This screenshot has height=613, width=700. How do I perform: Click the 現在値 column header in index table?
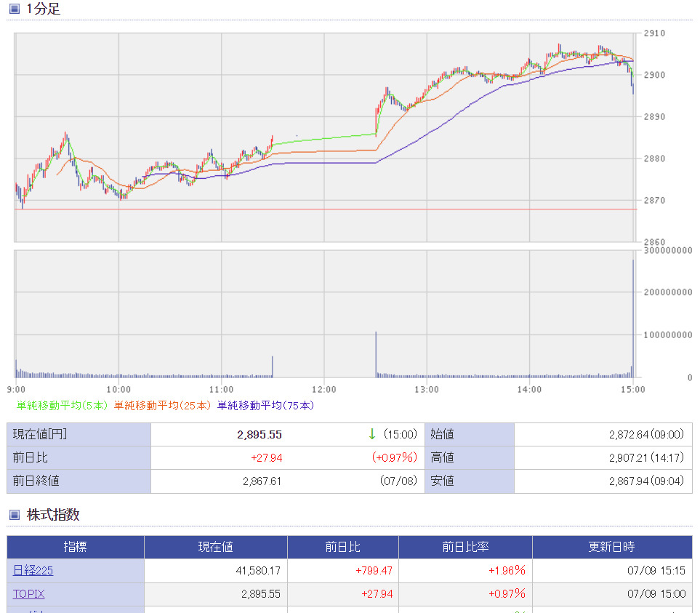coord(216,548)
